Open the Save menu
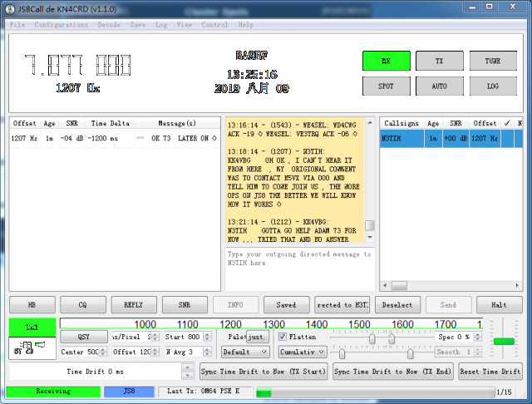 tap(138, 25)
